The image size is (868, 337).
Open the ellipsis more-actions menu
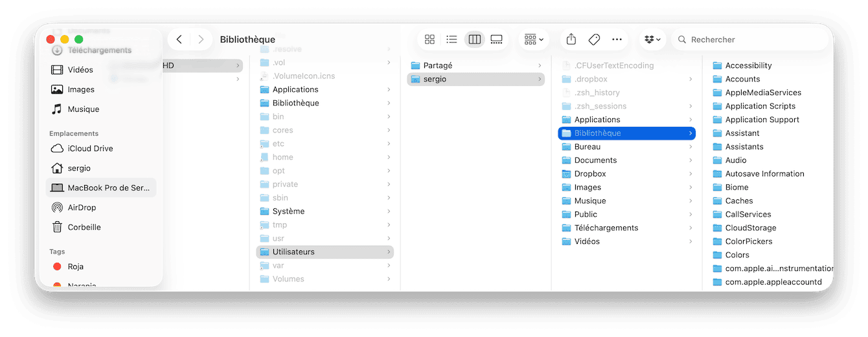617,39
